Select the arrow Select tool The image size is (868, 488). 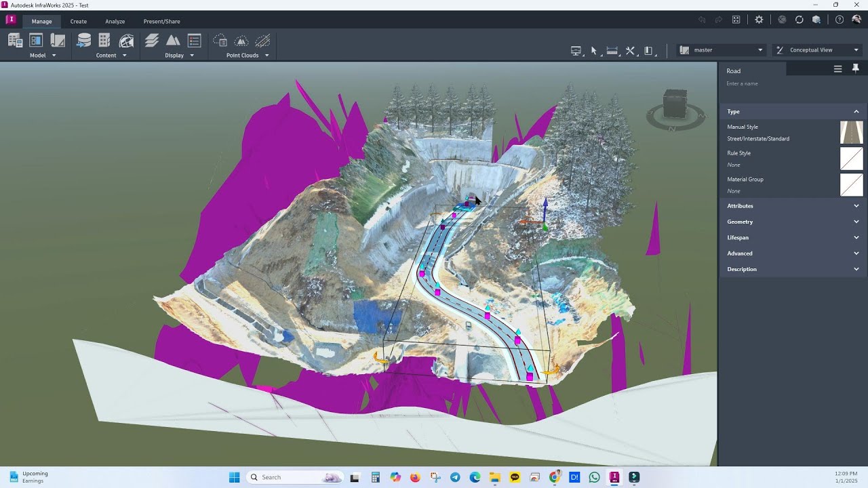click(594, 50)
